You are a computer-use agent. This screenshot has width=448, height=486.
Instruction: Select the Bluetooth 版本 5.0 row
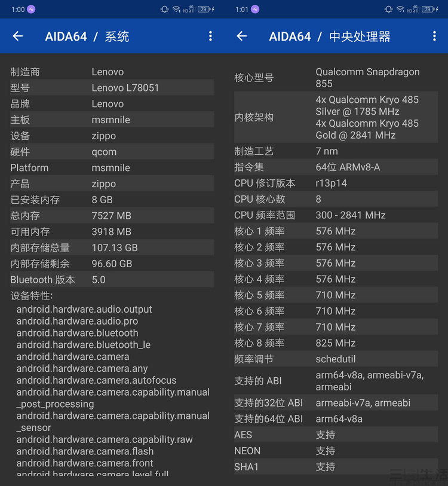pos(112,280)
